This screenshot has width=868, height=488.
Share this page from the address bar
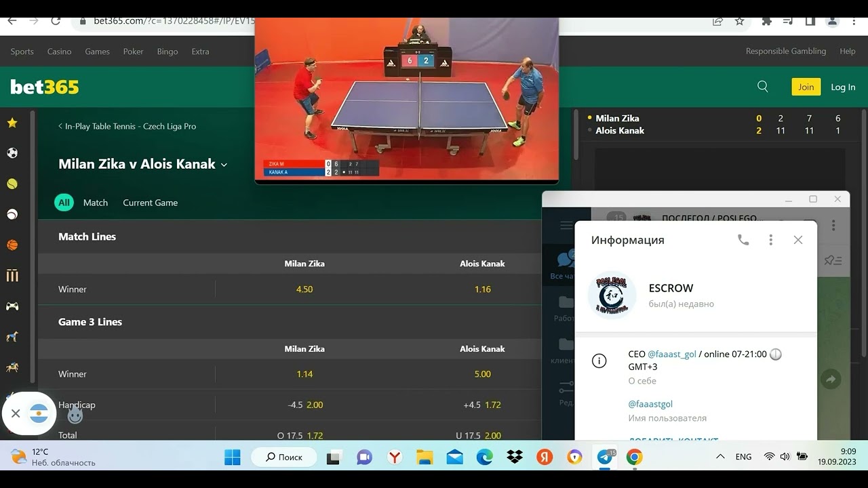[717, 21]
